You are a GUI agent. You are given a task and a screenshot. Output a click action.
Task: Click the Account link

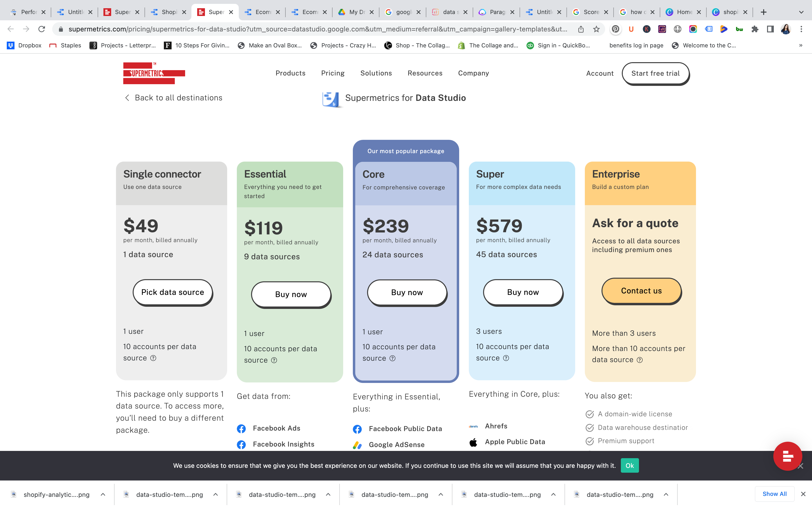pyautogui.click(x=600, y=74)
